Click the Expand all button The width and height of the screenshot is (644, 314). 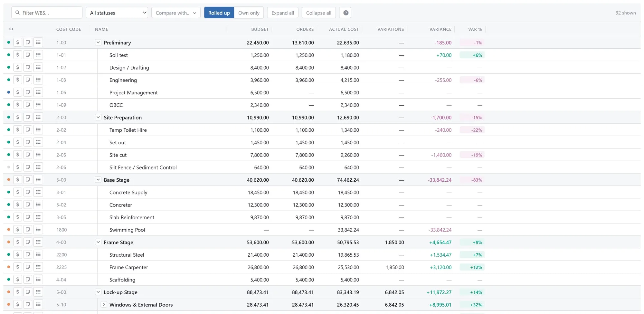pyautogui.click(x=283, y=13)
